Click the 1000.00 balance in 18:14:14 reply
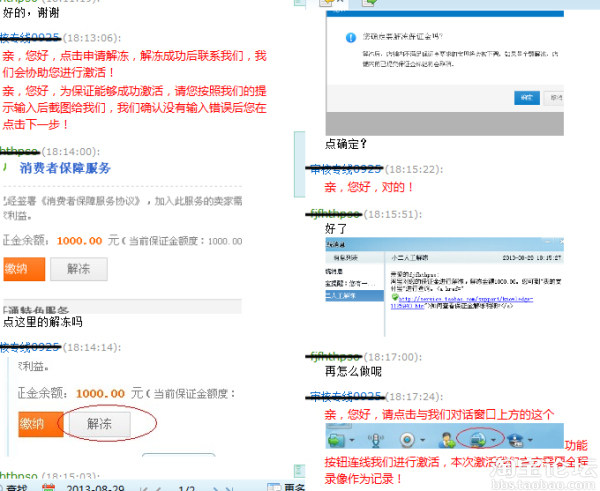The width and height of the screenshot is (600, 491). coord(100,393)
